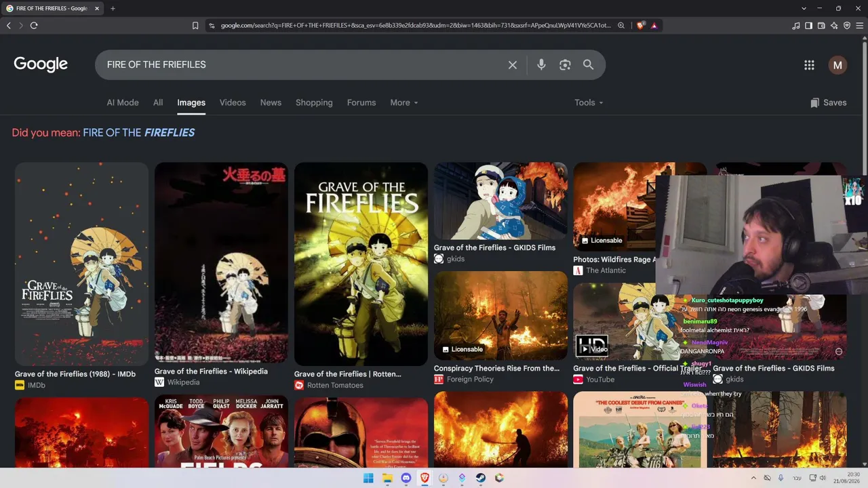Switch to the Videos tab
Screen dimensions: 868x488
coord(233,103)
